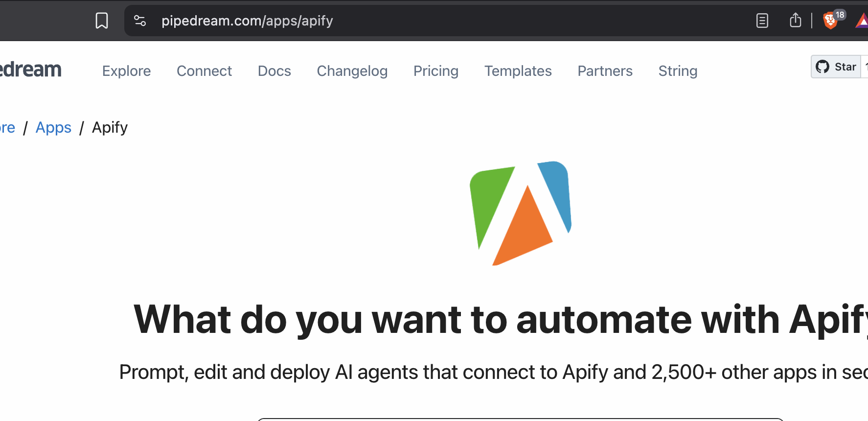Image resolution: width=868 pixels, height=421 pixels.
Task: Select Pricing in top navigation
Action: click(x=436, y=71)
